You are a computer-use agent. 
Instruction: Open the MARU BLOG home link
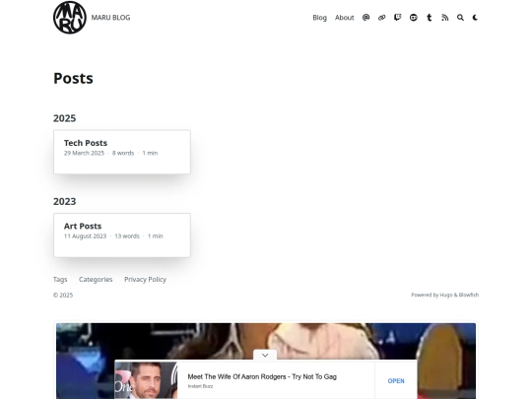pyautogui.click(x=110, y=18)
